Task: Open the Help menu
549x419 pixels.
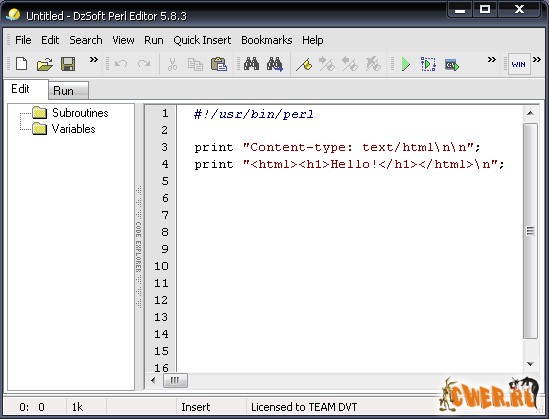Action: pyautogui.click(x=313, y=40)
